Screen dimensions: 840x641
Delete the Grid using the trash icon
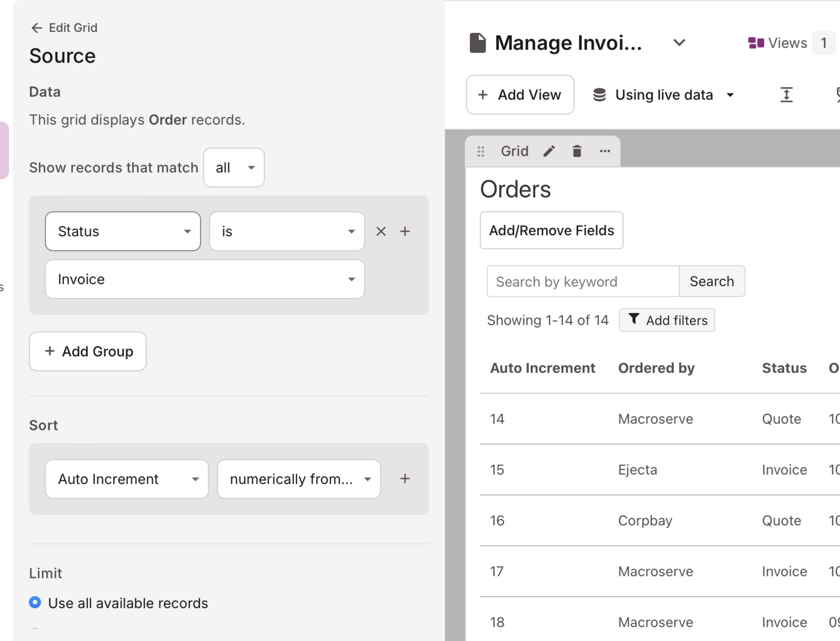point(577,151)
